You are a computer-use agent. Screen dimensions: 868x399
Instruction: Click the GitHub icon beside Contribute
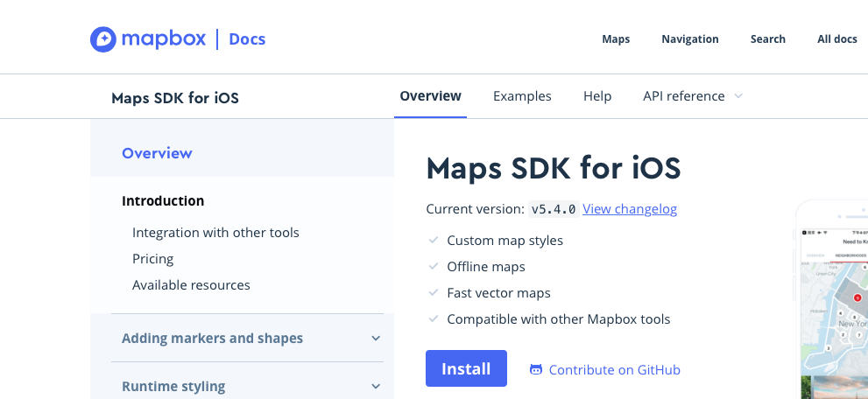pyautogui.click(x=536, y=370)
